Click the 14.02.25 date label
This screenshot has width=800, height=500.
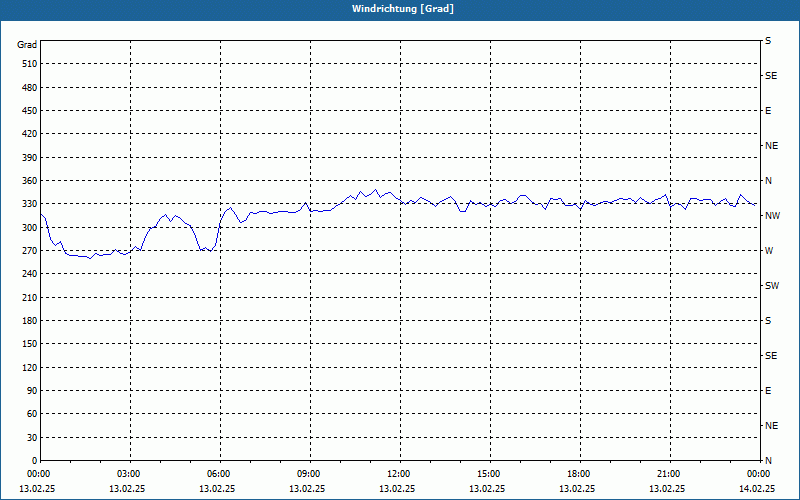point(757,488)
